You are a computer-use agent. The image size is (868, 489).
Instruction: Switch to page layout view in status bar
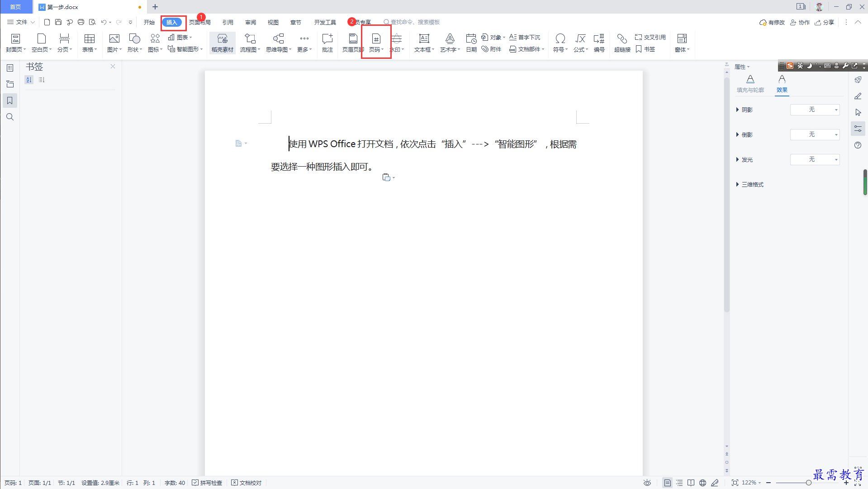coord(667,483)
